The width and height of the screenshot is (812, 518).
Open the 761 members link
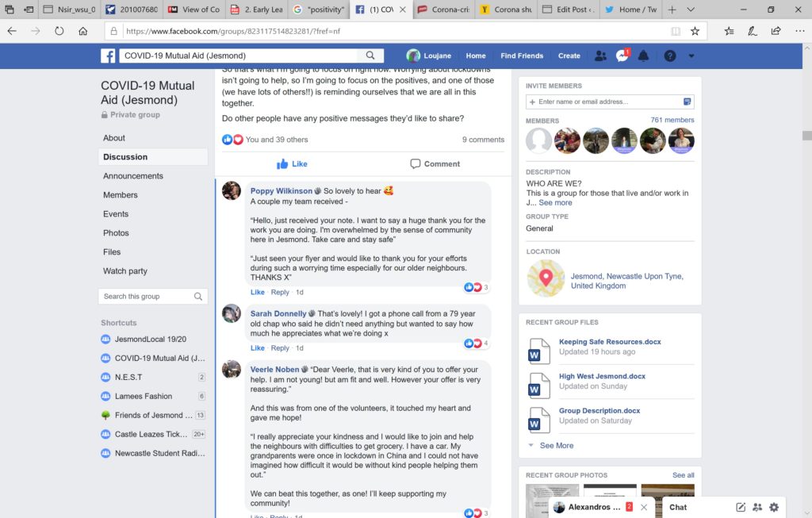[x=672, y=120]
